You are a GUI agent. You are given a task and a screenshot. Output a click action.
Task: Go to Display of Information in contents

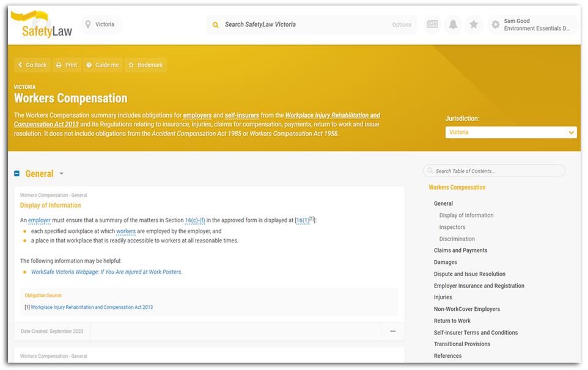pyautogui.click(x=466, y=216)
